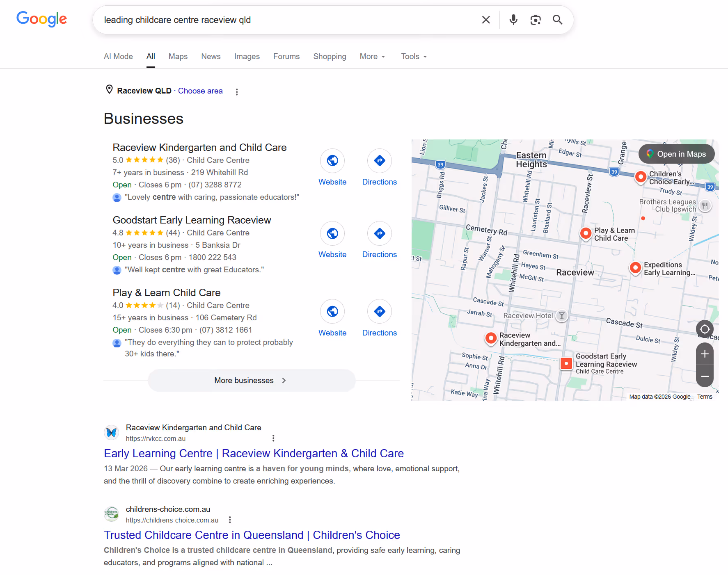Open location options three-dot menu
The image size is (728, 575).
237,92
